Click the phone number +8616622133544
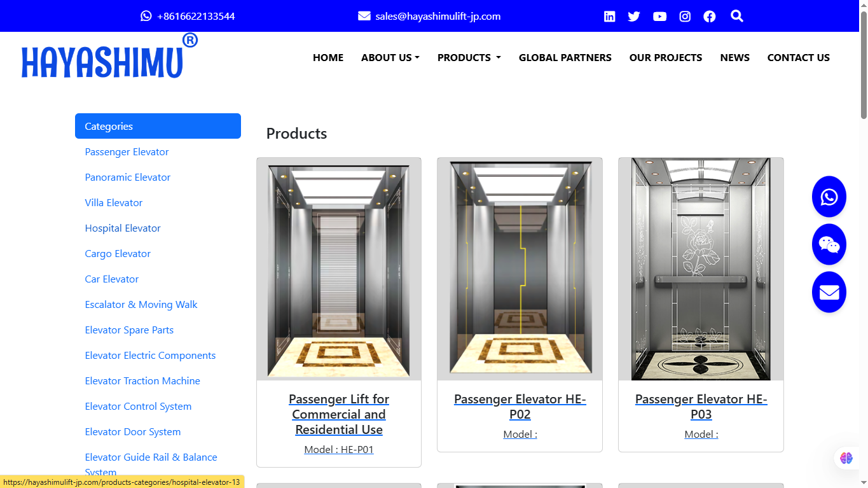Image resolution: width=868 pixels, height=488 pixels. pos(196,17)
